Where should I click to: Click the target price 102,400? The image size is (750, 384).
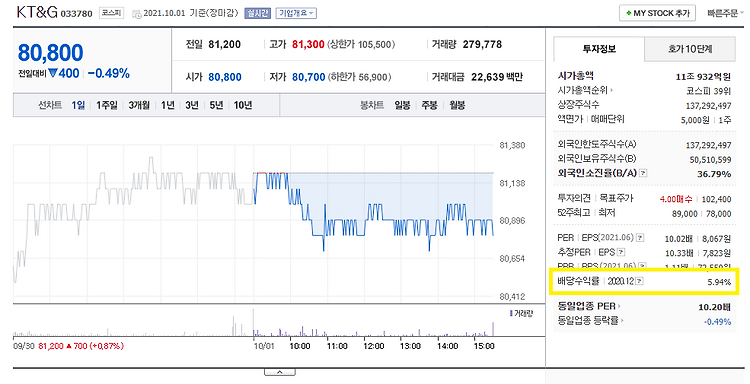point(717,199)
